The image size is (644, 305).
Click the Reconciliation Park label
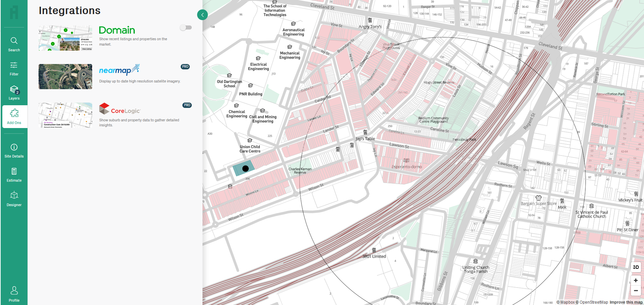610,94
